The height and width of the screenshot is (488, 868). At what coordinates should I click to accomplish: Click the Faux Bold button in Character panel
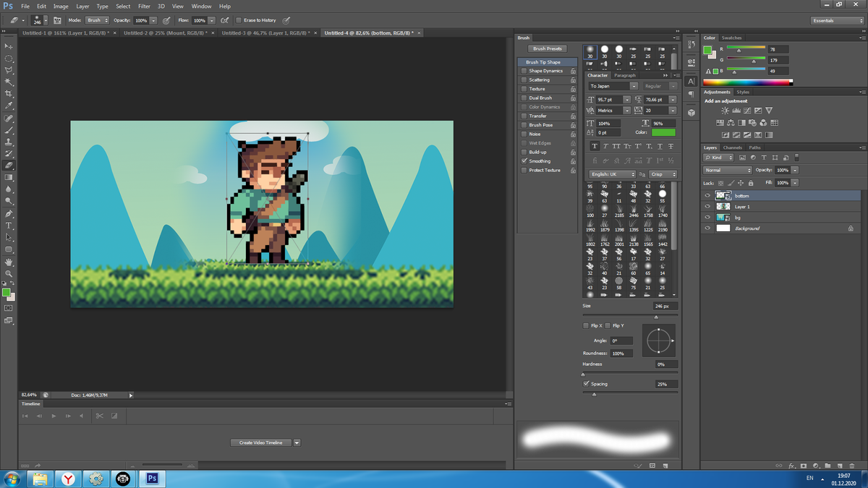[x=595, y=147]
